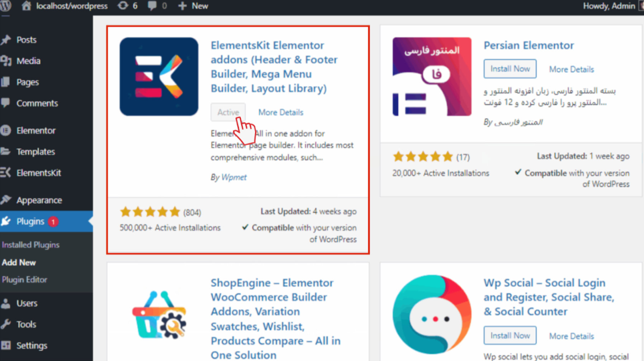Click the localhost/wordpress site link
The width and height of the screenshot is (644, 361).
pos(72,6)
